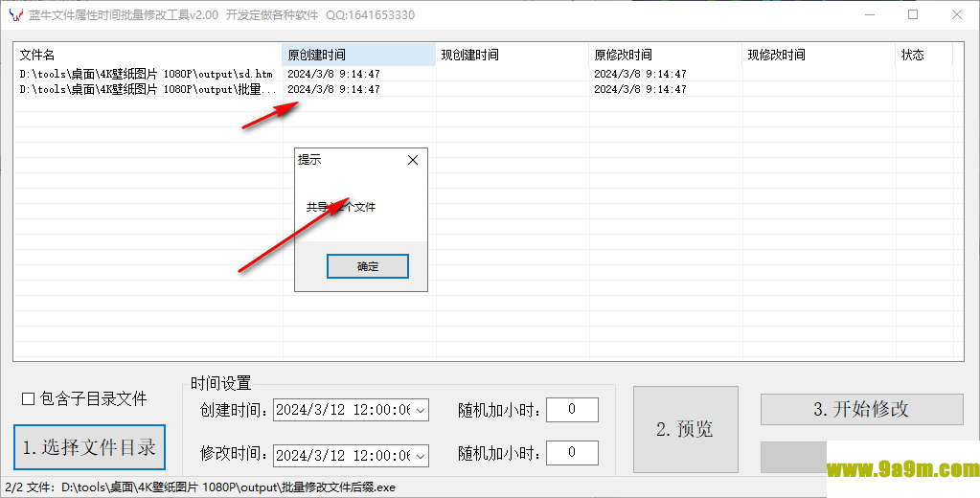980x498 pixels.
Task: Close the 提示 dialog with its X
Action: tap(413, 160)
